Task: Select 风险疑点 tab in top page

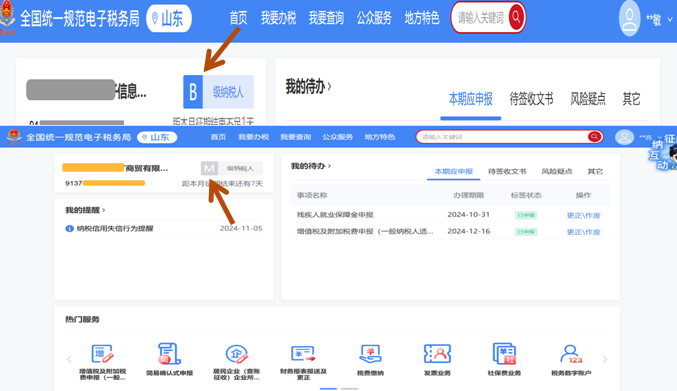Action: point(588,99)
